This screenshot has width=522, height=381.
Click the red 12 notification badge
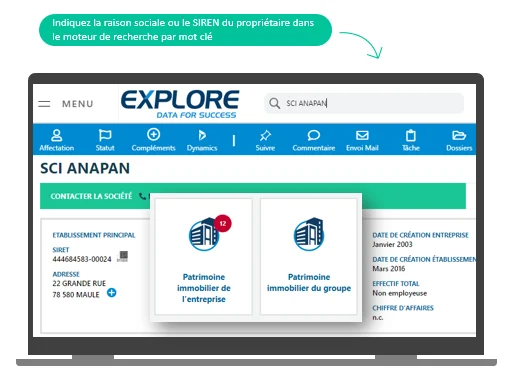223,224
